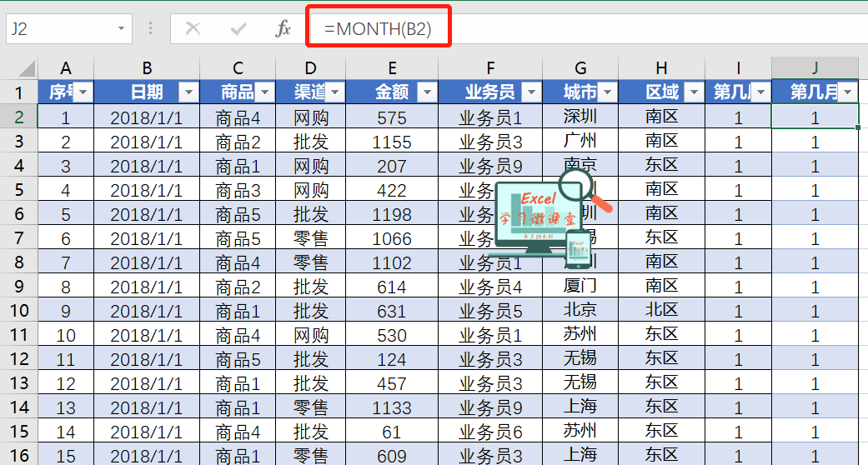Click 业务员5 in row 10
868x465 pixels.
[x=490, y=310]
